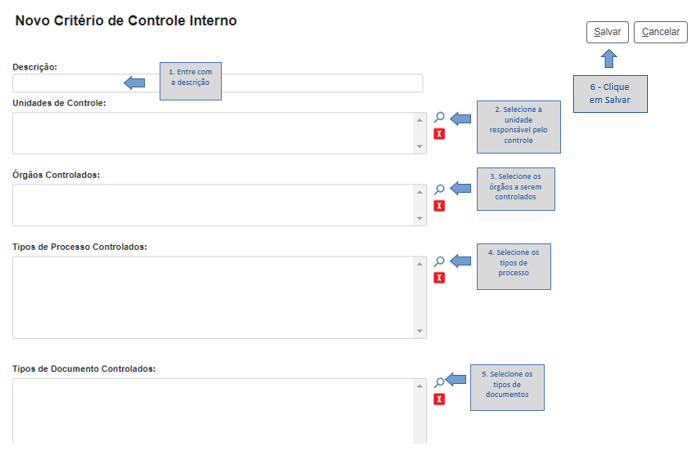
Task: Select the Órgãos Controlados list box
Action: pyautogui.click(x=212, y=205)
